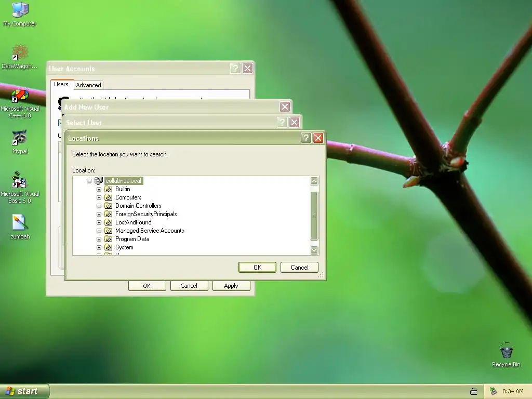Click the collabnet.local domain icon
Viewport: 532px width, 399px height.
(98, 181)
